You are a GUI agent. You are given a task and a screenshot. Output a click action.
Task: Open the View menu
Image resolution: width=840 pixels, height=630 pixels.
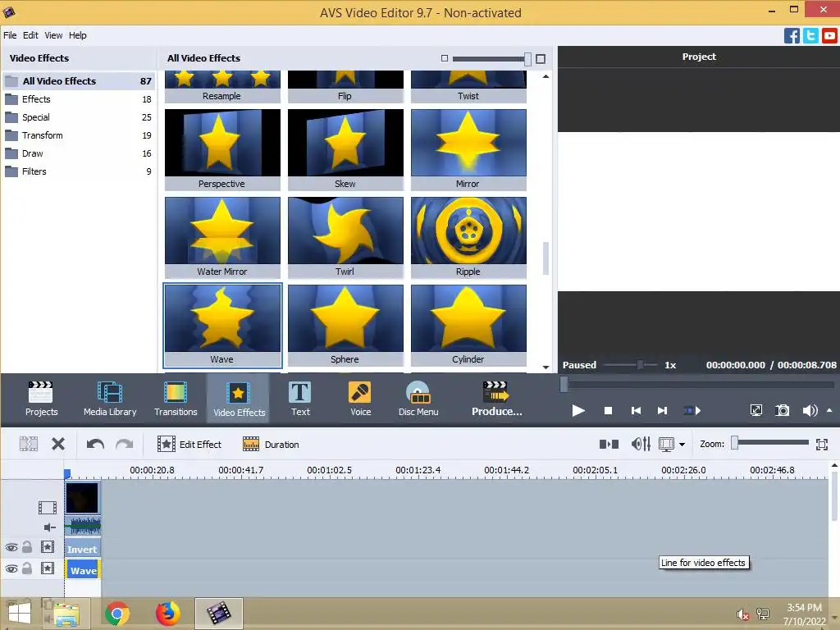(x=53, y=35)
